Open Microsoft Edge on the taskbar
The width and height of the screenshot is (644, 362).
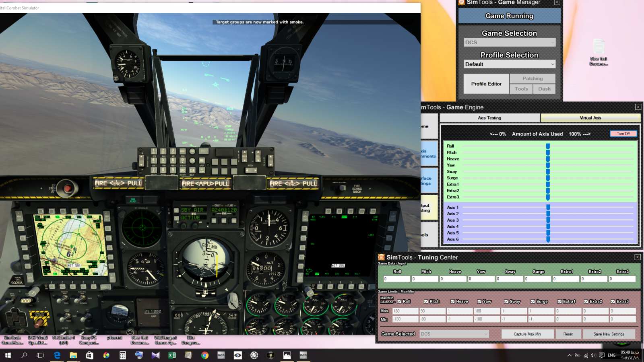(57, 355)
